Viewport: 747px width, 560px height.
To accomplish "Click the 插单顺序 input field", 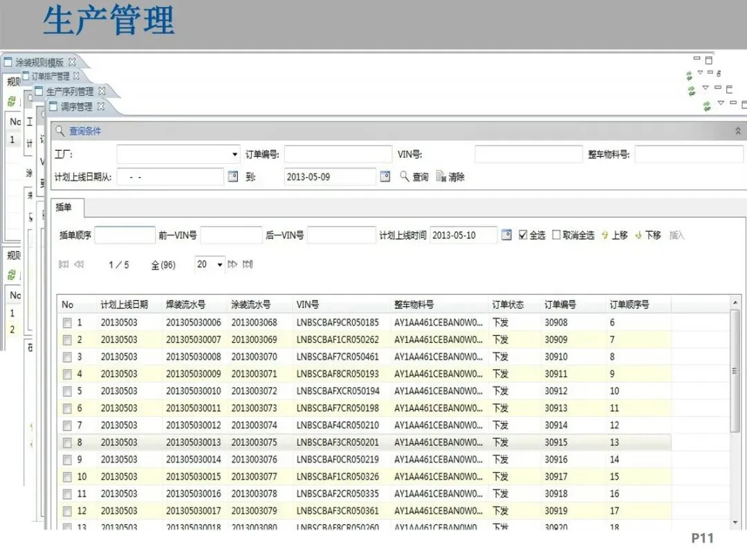I will click(124, 235).
